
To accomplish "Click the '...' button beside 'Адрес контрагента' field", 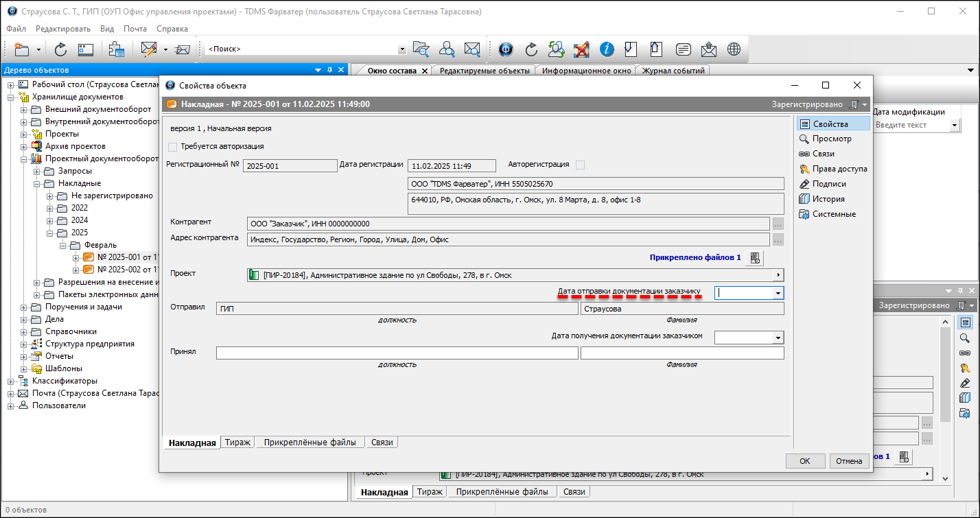I will (778, 239).
